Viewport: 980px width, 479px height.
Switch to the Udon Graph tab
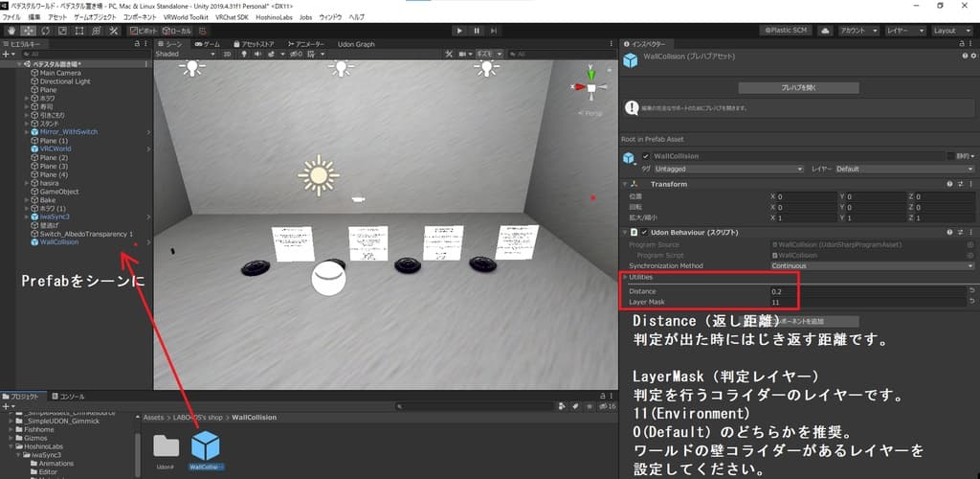[356, 44]
